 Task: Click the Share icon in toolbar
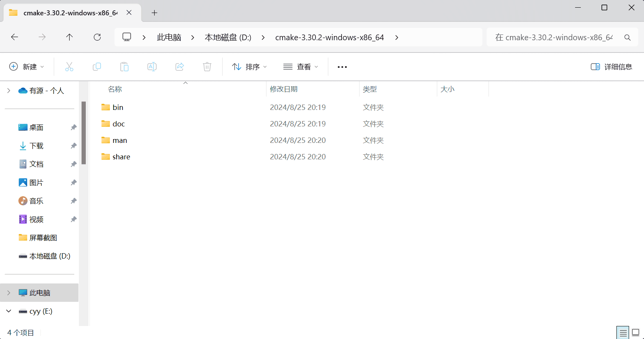(x=180, y=67)
